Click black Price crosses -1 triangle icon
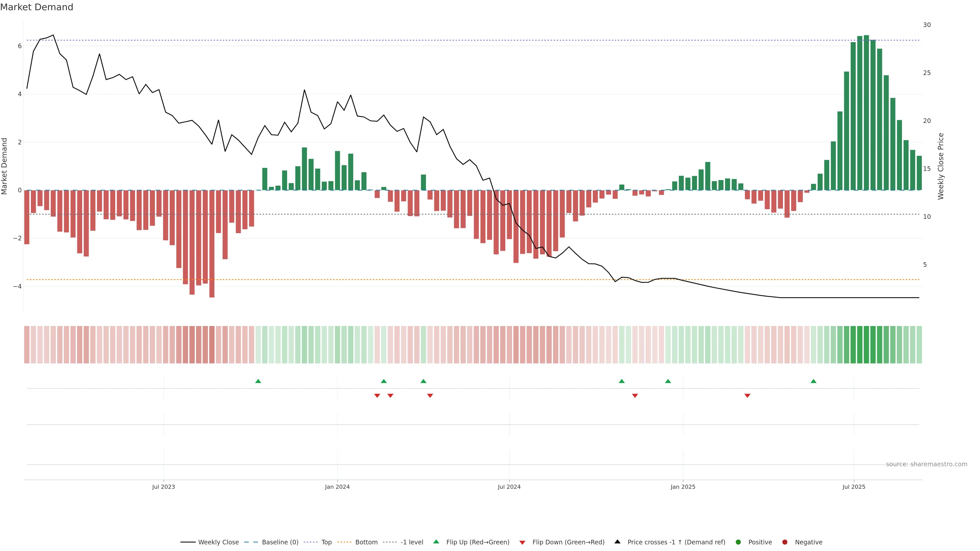980x551 pixels. click(x=617, y=542)
